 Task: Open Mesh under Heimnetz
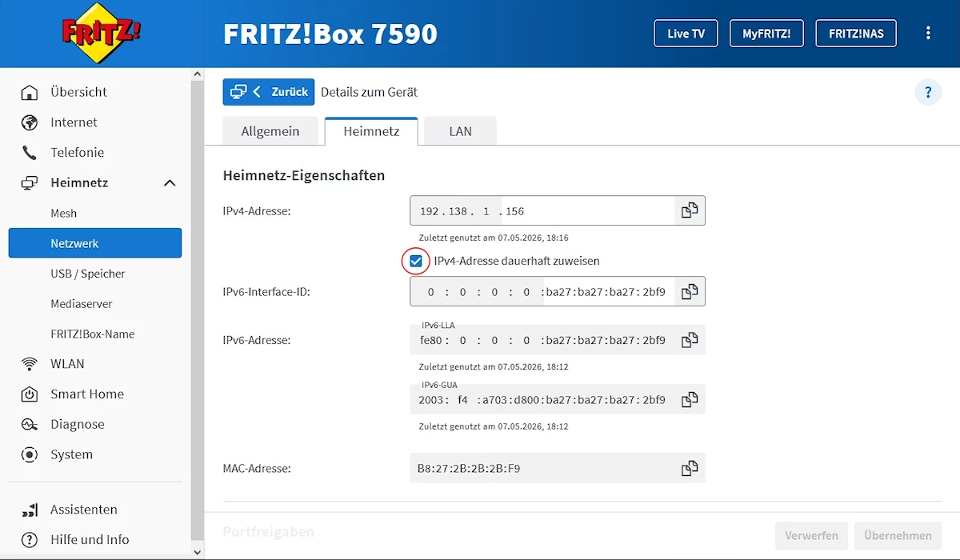point(64,214)
